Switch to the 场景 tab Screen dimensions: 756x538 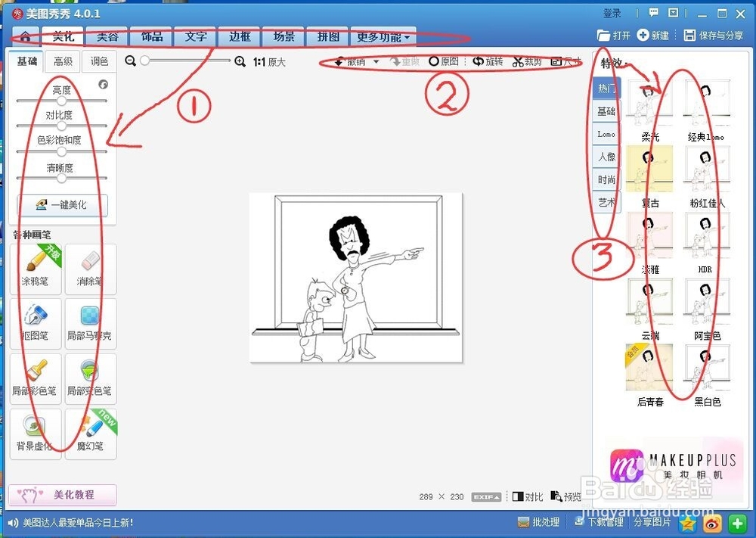(283, 36)
